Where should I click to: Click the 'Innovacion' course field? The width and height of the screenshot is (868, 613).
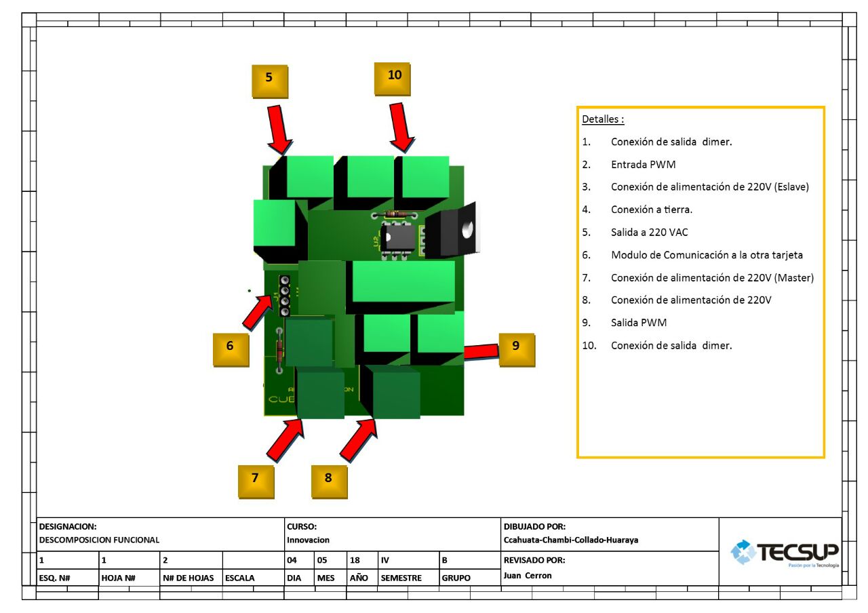pyautogui.click(x=308, y=540)
